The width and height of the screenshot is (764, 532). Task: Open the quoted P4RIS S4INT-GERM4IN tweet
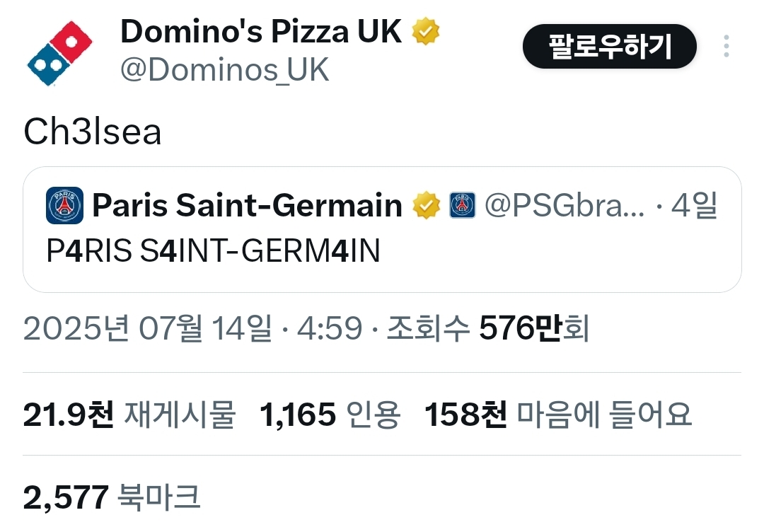382,229
